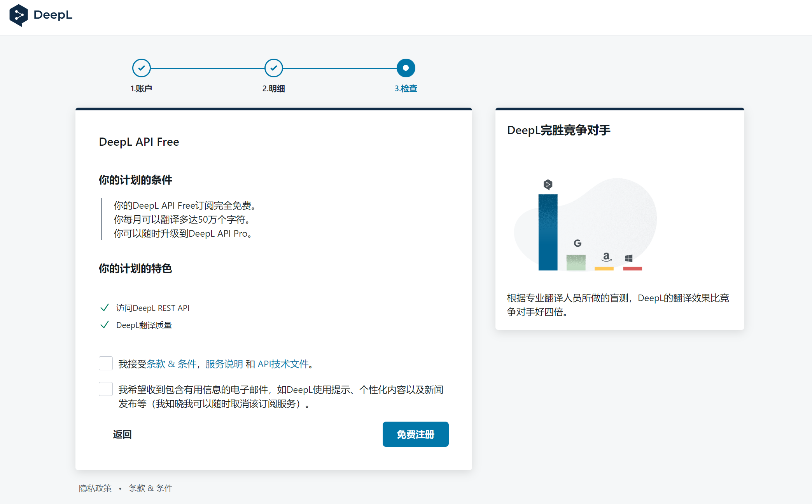Go to step 2 明细 checkmark circle
This screenshot has height=504, width=812.
point(273,68)
